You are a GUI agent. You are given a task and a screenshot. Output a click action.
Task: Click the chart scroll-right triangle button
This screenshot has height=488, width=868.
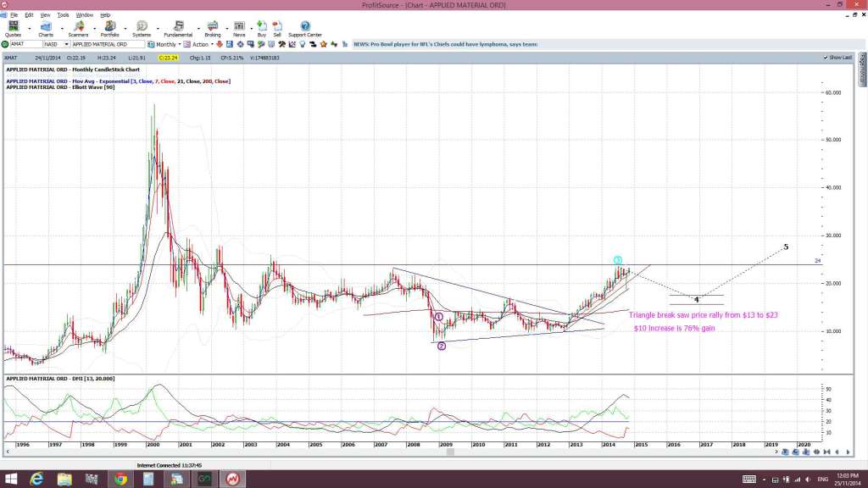(848, 452)
